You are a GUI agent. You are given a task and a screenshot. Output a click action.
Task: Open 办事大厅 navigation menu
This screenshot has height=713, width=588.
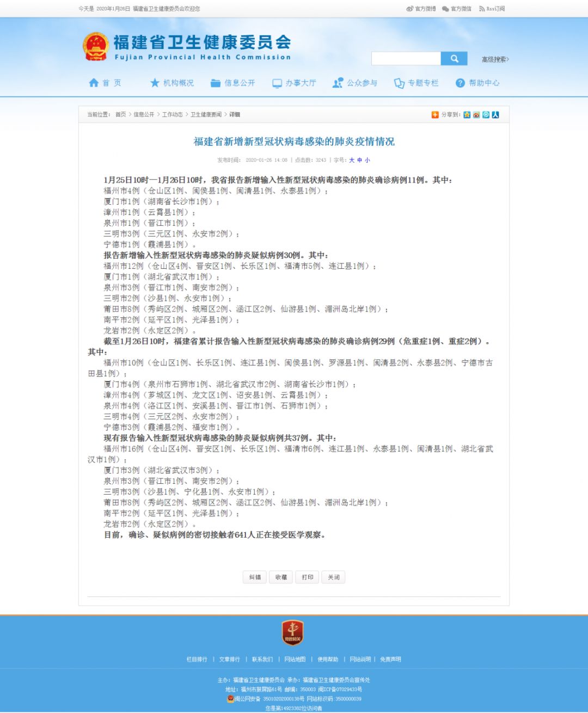coord(294,83)
